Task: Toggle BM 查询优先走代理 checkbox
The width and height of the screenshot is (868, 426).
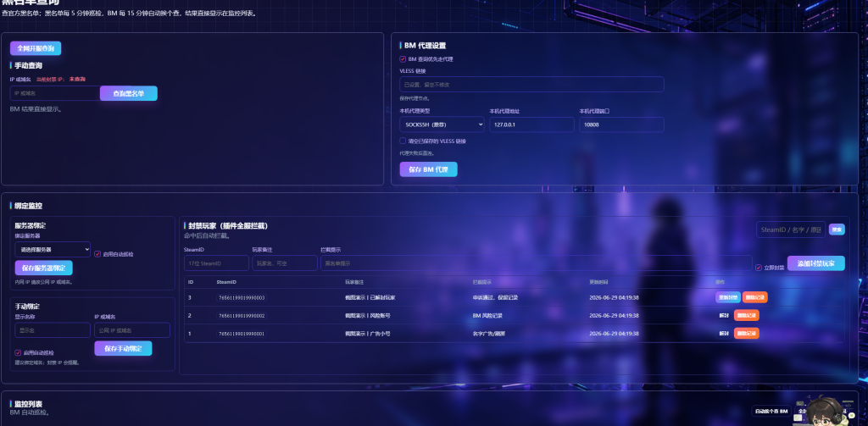Action: click(x=403, y=59)
